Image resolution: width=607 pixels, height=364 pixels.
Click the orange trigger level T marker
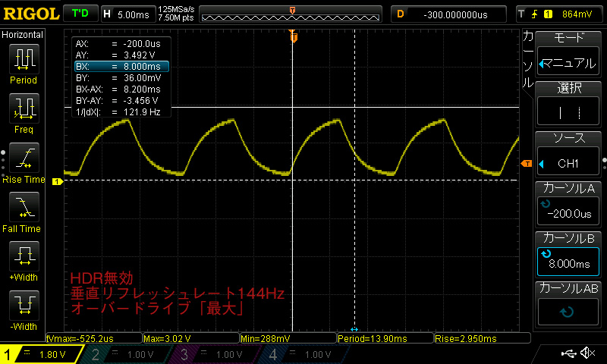coord(527,164)
